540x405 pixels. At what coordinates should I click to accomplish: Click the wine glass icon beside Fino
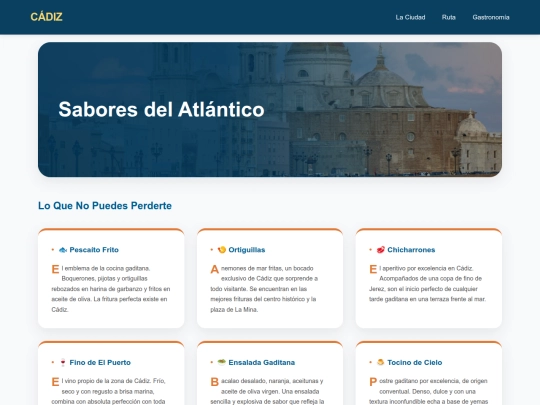click(63, 362)
